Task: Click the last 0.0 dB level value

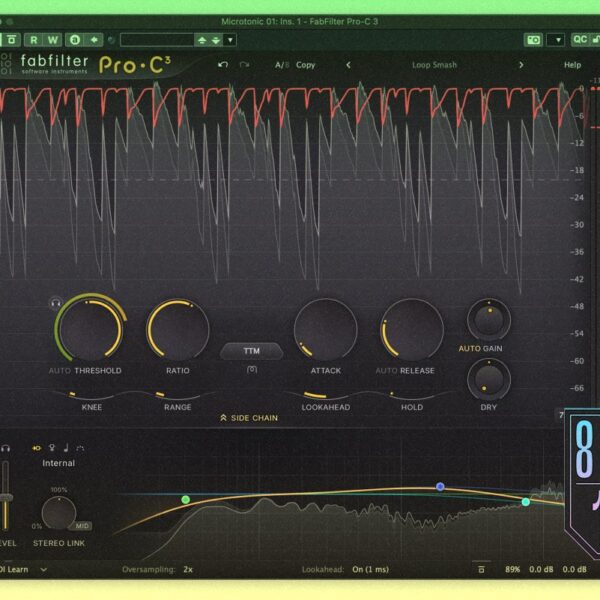Action: tap(574, 569)
